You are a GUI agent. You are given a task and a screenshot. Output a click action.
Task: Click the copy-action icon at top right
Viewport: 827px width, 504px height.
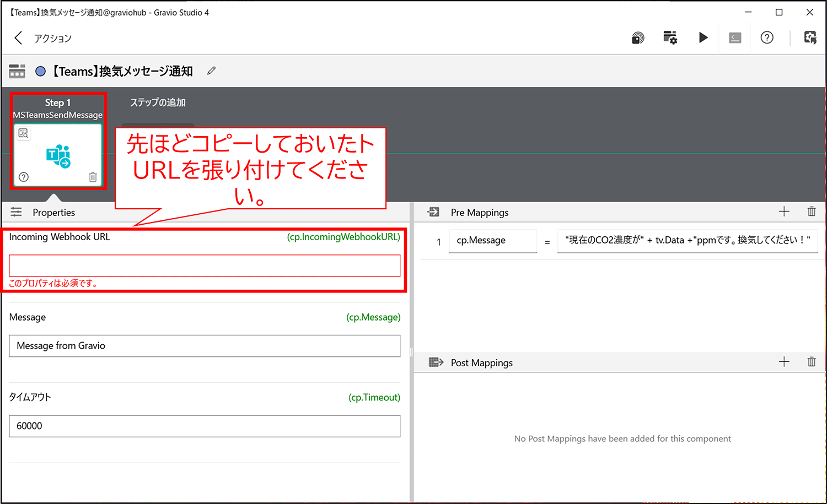pos(810,37)
